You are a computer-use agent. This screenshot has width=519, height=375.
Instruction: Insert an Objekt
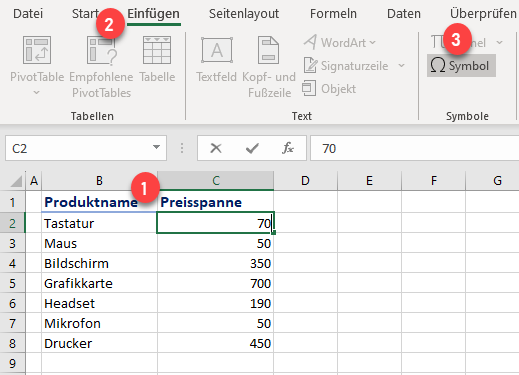pyautogui.click(x=329, y=89)
